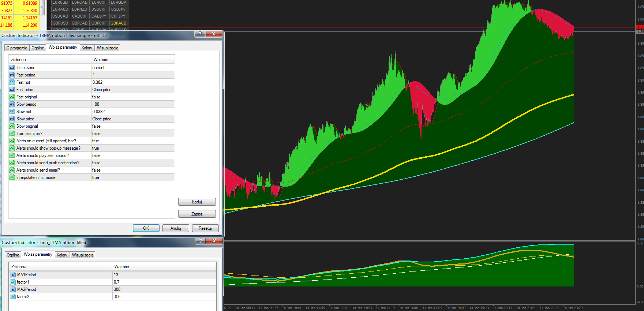Select the icon beside Fast original
Image resolution: width=644 pixels, height=311 pixels.
(x=12, y=97)
